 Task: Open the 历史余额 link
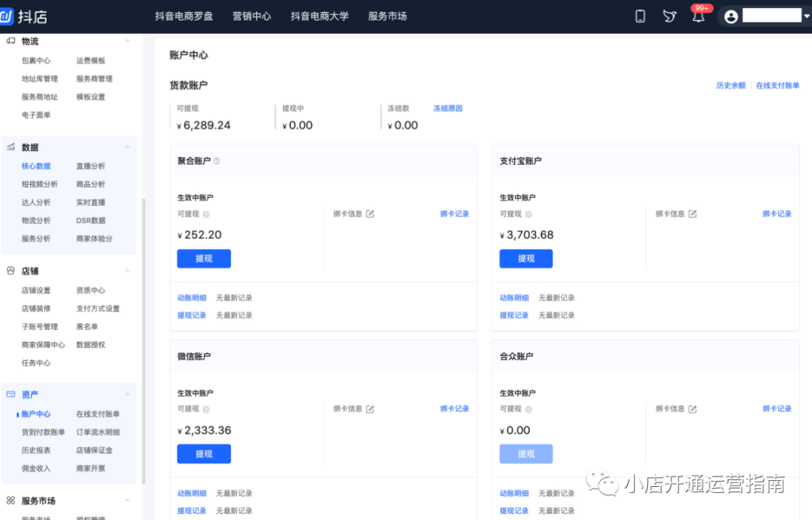[x=731, y=86]
